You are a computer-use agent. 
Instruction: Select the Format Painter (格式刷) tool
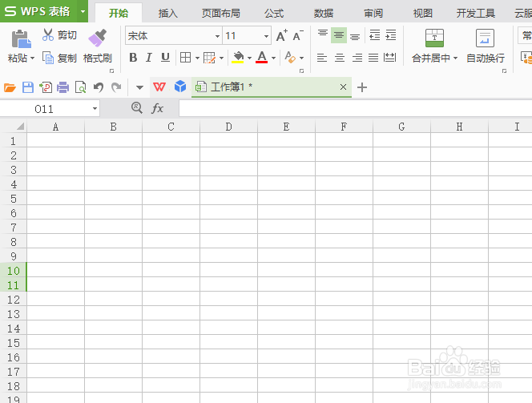coord(98,46)
